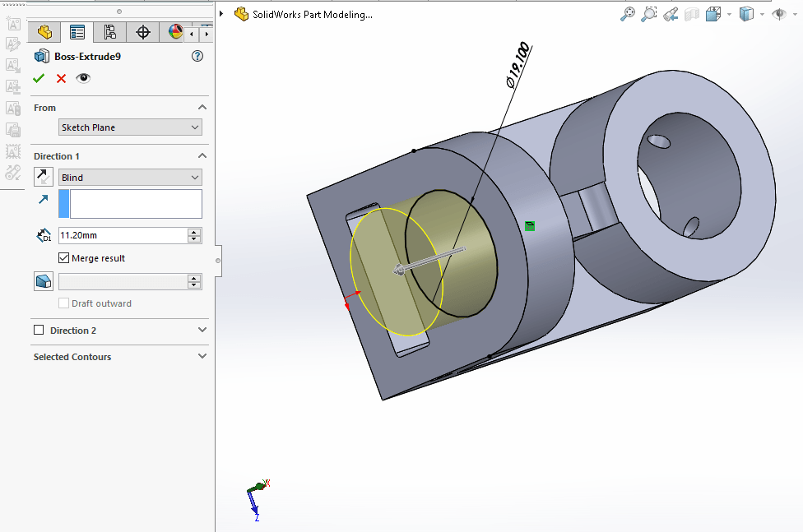
Task: Click Previous View icon
Action: pos(671,14)
